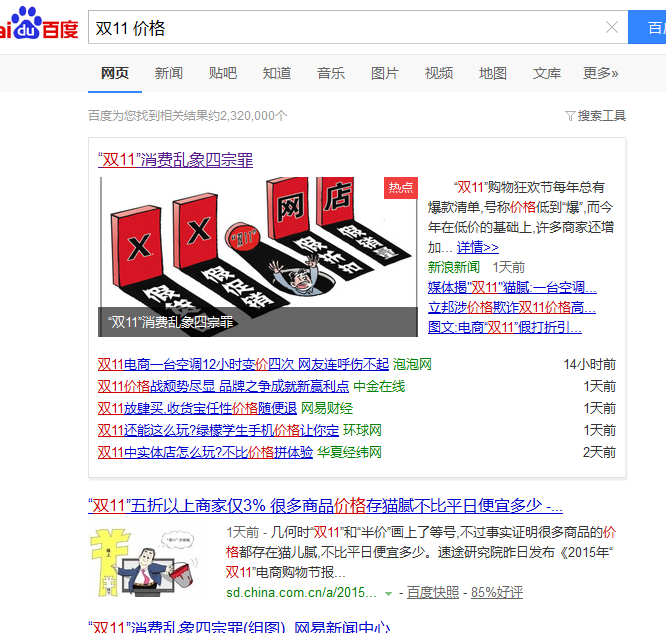Open the 文库 tab
Viewport: 666px width, 633px height.
pos(547,73)
